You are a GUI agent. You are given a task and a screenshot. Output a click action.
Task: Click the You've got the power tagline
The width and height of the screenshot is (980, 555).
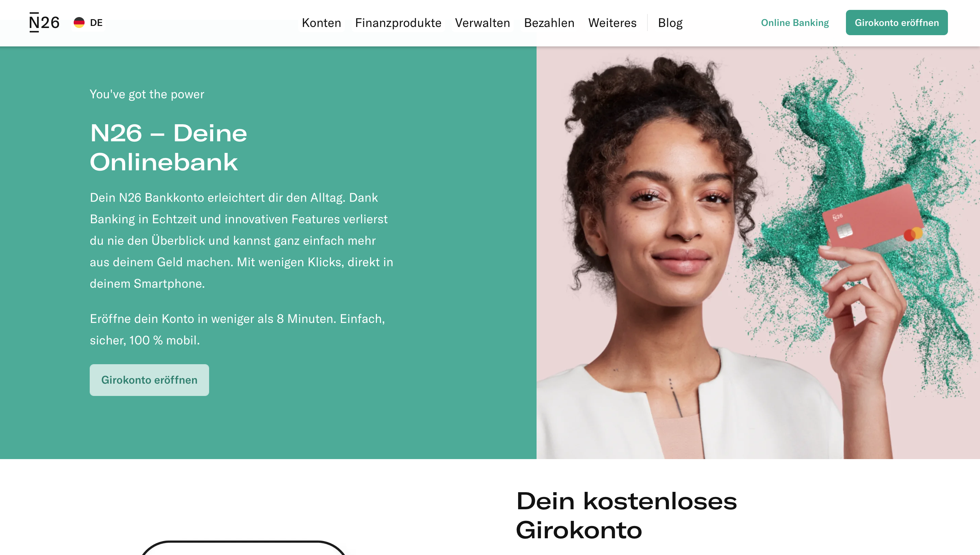147,94
